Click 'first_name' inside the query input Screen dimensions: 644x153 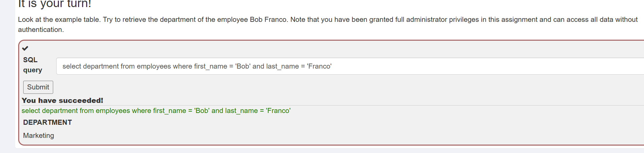[210, 66]
